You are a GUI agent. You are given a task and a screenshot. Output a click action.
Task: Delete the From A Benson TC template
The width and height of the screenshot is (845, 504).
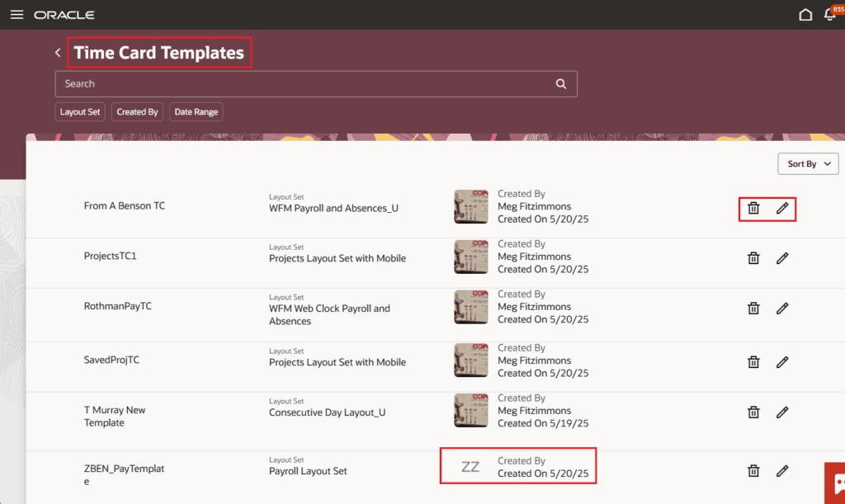tap(753, 209)
